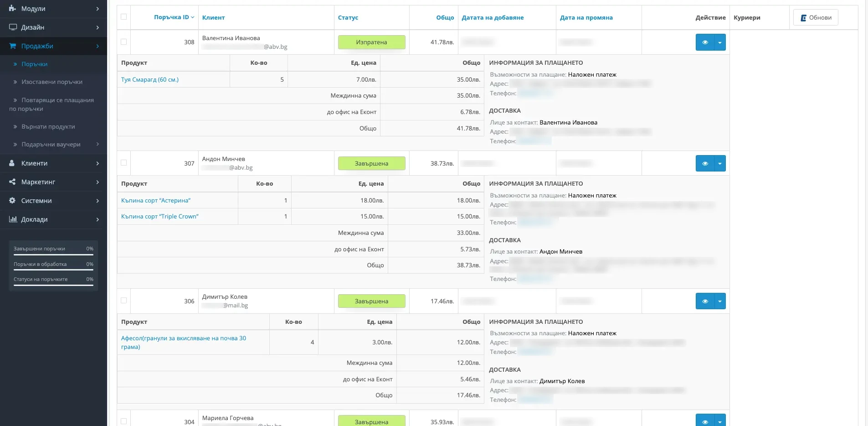Open Върнати продукти menu item
Screen dimensions: 868x426
coord(48,126)
